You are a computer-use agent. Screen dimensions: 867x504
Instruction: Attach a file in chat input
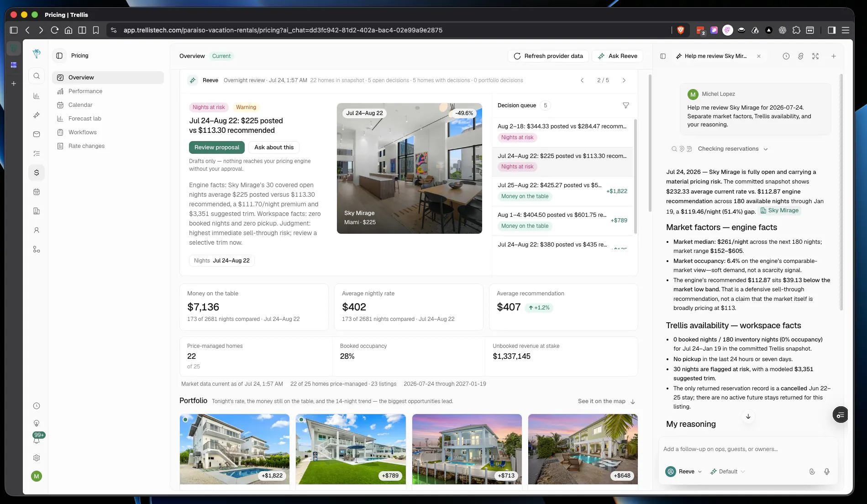coord(812,472)
